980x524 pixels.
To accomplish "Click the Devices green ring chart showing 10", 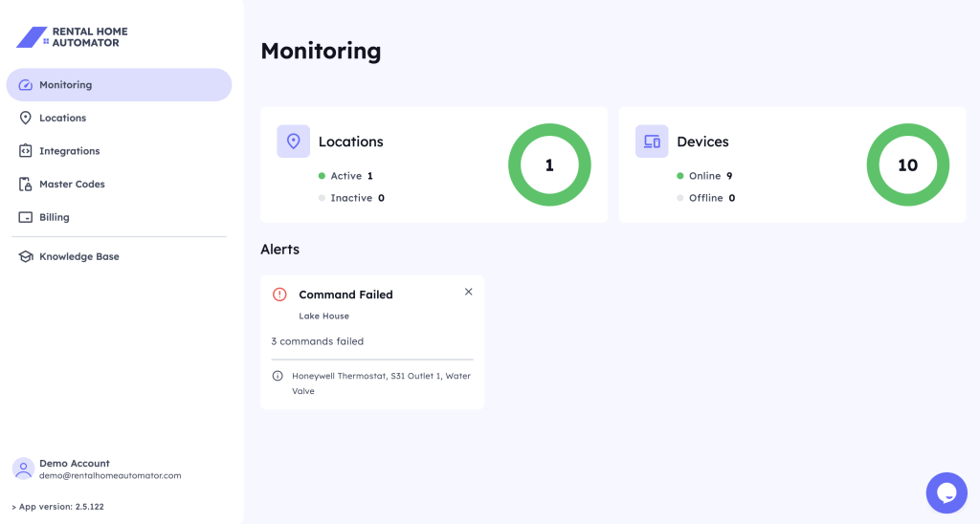I will pos(907,164).
